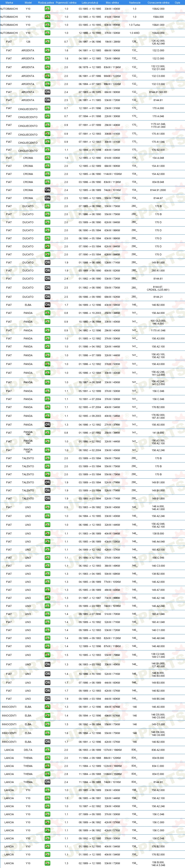The width and height of the screenshot is (185, 868).
Task: Click the Rodzaj paliwa column header
Action: (x=46, y=2)
